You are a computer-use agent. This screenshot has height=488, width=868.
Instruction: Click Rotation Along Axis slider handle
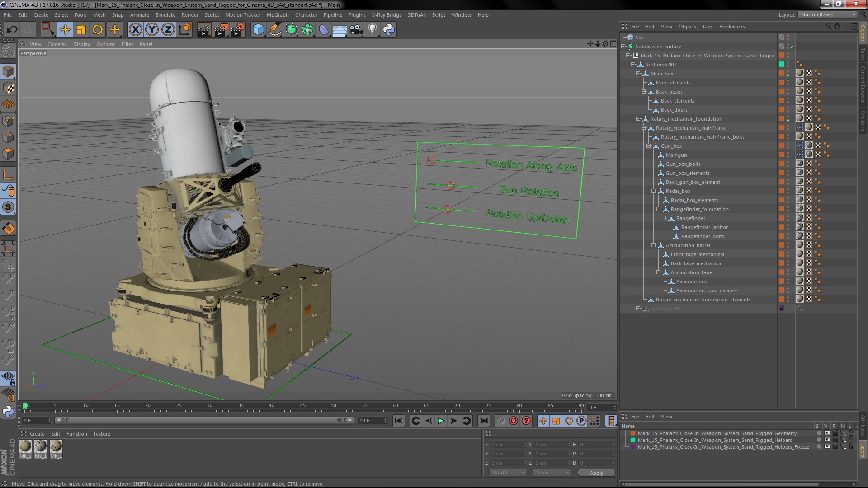[x=431, y=160]
